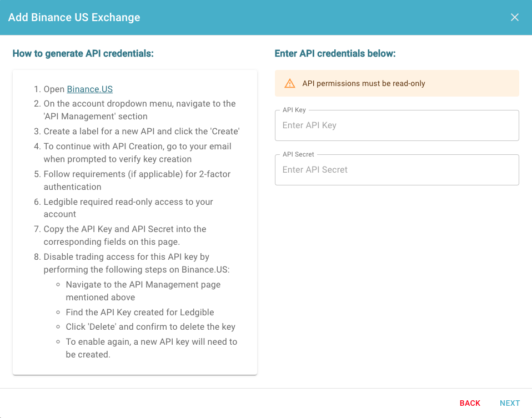Click the orange warning triangle icon
This screenshot has height=418, width=532.
tap(289, 83)
